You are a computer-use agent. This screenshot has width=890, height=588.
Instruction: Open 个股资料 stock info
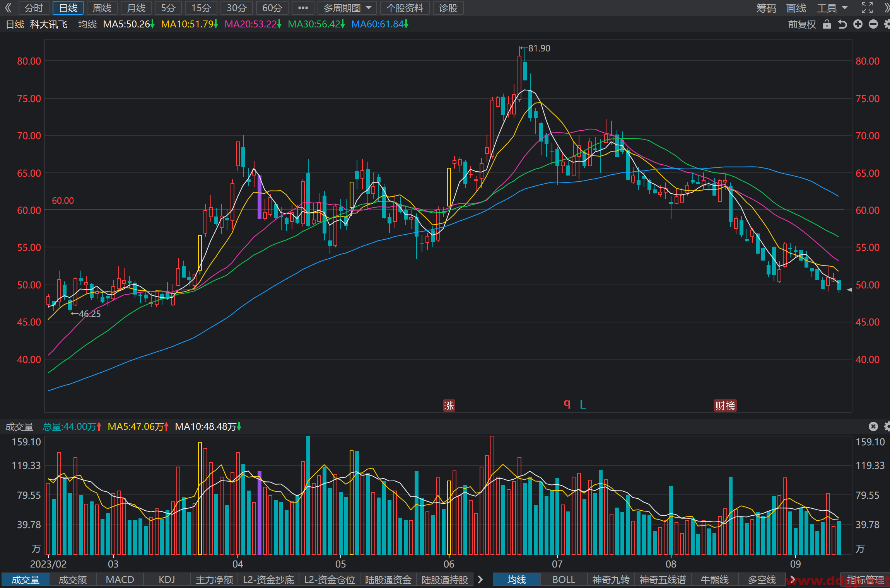[x=405, y=8]
